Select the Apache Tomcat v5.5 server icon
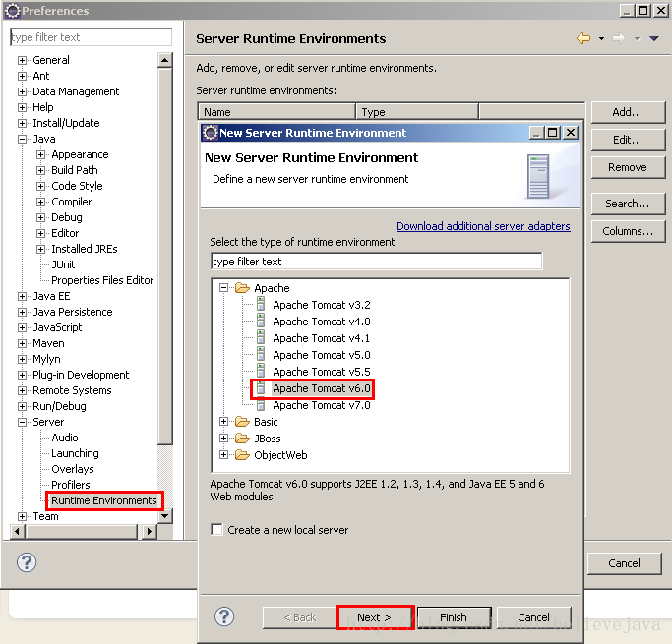 pos(261,372)
